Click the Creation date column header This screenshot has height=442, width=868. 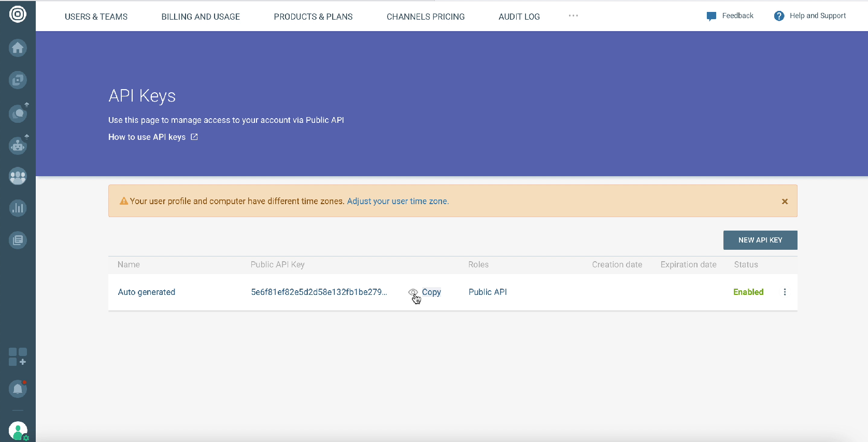coord(617,265)
